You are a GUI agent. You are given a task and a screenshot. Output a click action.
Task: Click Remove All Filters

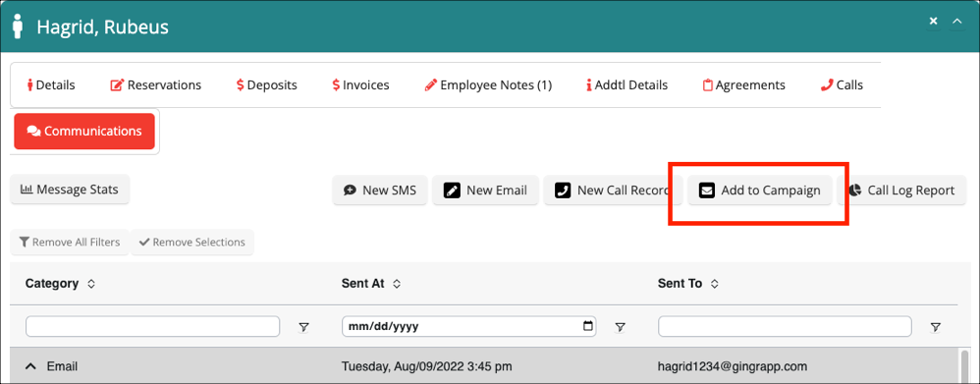70,242
